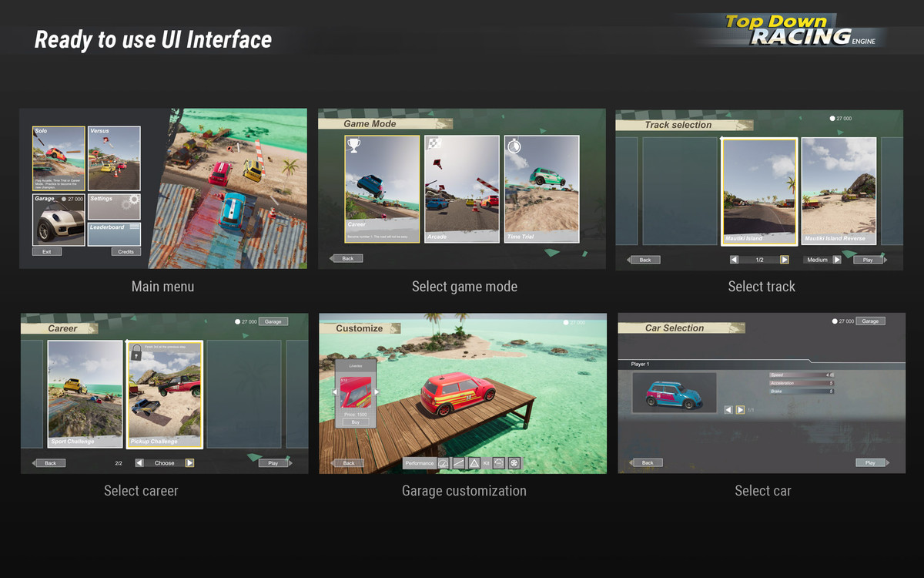Click next livery arrow in Customize
The image size is (924, 578).
click(377, 392)
